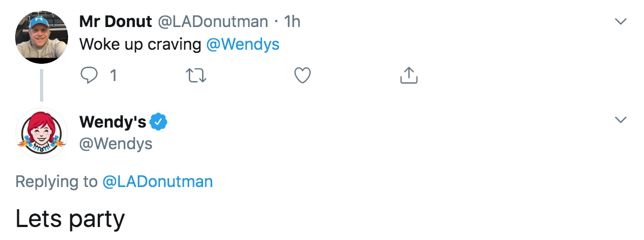Click the gray @Wendys handle below Wendy's name
Image resolution: width=644 pixels, height=240 pixels.
(116, 144)
